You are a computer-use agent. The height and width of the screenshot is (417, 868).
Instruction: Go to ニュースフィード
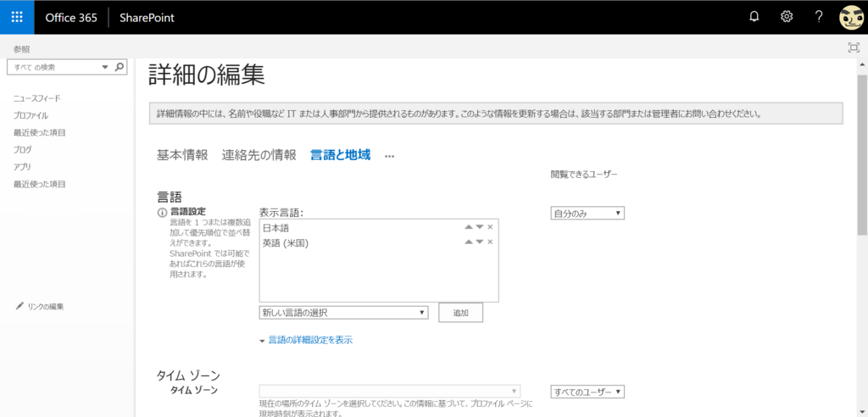37,98
